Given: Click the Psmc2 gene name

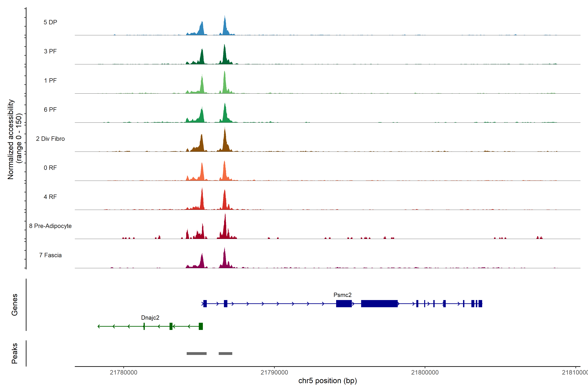Looking at the screenshot, I should 342,295.
